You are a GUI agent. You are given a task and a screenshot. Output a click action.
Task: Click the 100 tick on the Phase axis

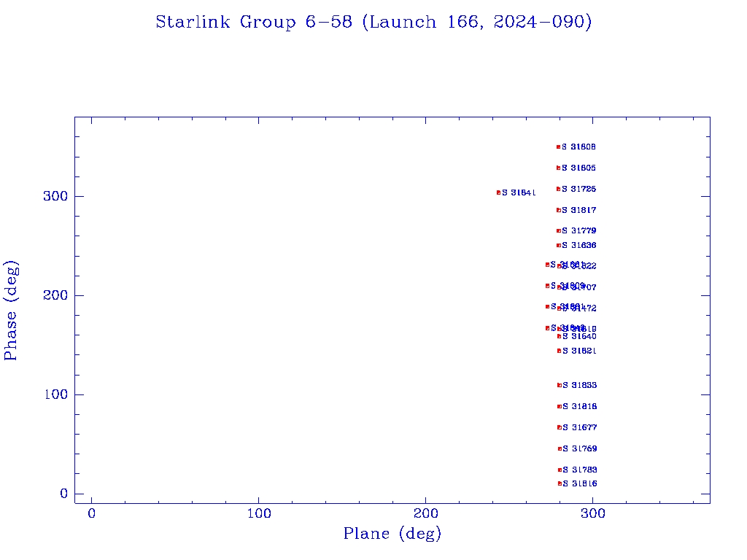(55, 394)
